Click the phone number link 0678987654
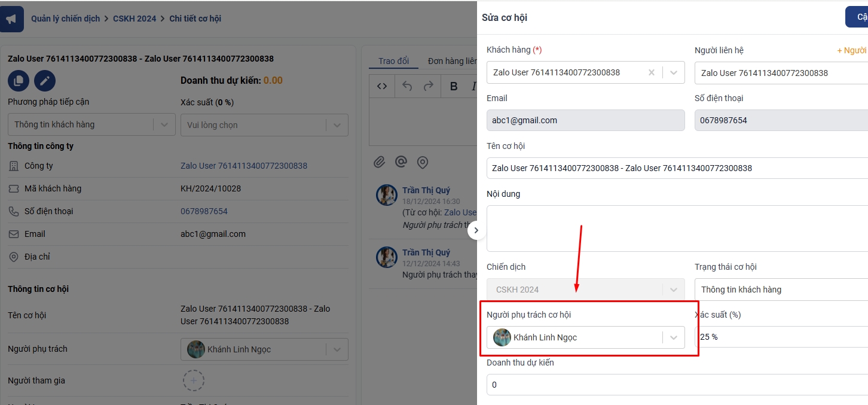This screenshot has width=868, height=405. point(204,211)
